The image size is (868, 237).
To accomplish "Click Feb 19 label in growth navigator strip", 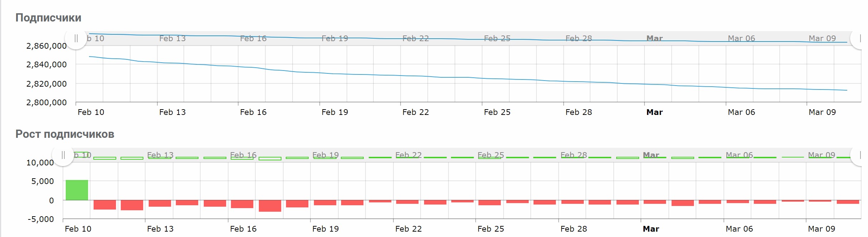I will [325, 155].
